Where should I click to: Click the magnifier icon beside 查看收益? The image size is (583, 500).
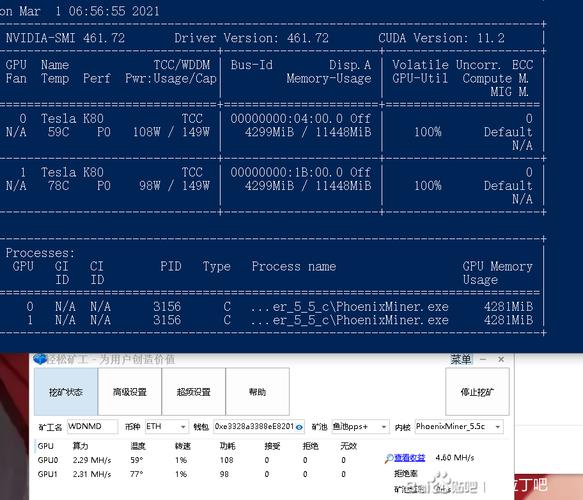(389, 458)
